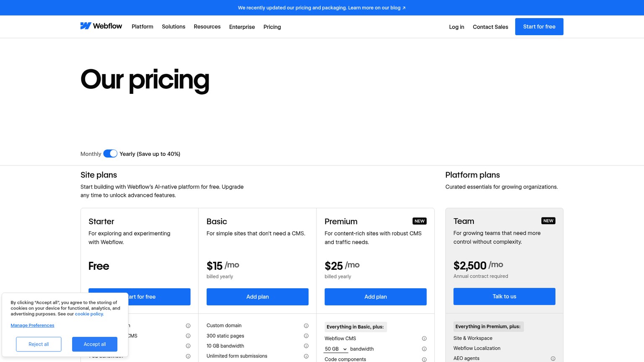Open the pricing update blog banner link
This screenshot has width=644, height=362.
click(x=322, y=8)
